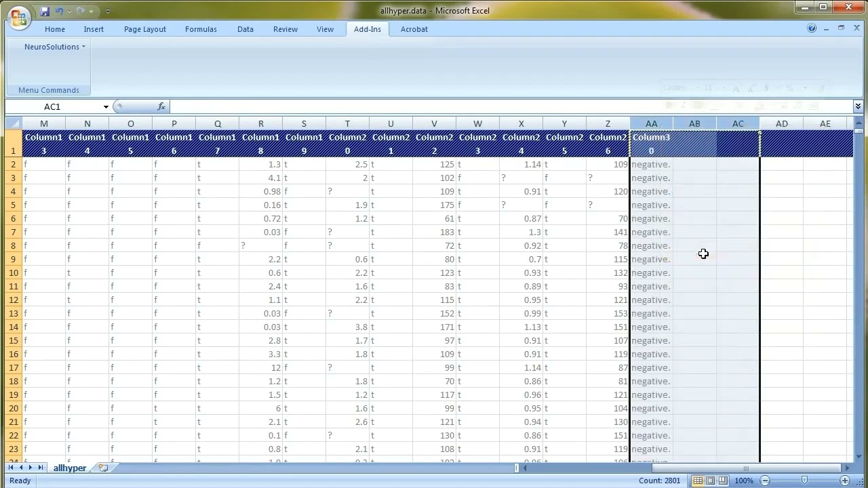The image size is (868, 488).
Task: Select column M header
Action: point(44,123)
